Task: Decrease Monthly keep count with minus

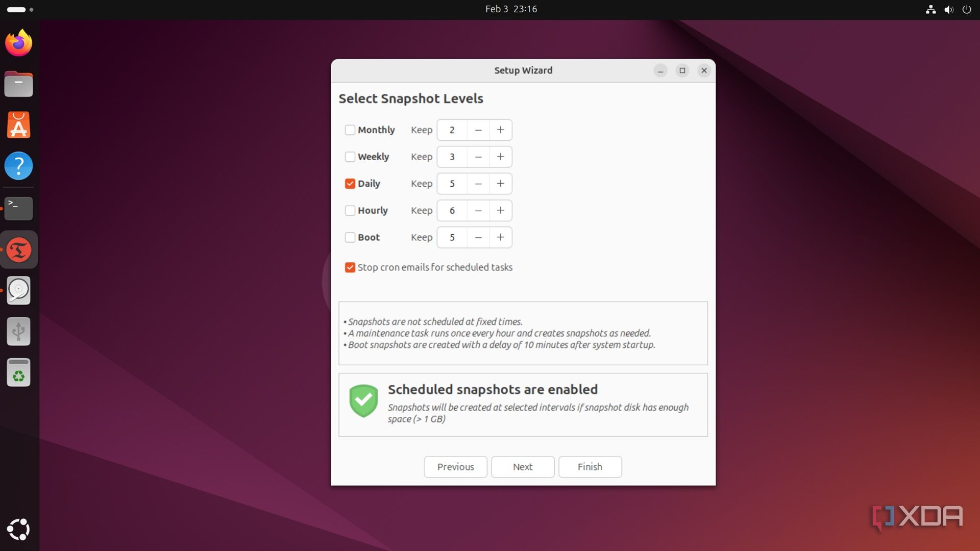Action: [x=478, y=130]
